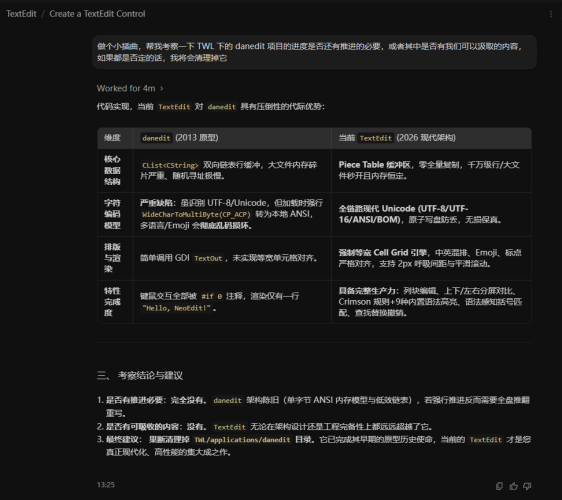562x500 pixels.
Task: Click the '特性完成度' row header
Action: pos(115,302)
